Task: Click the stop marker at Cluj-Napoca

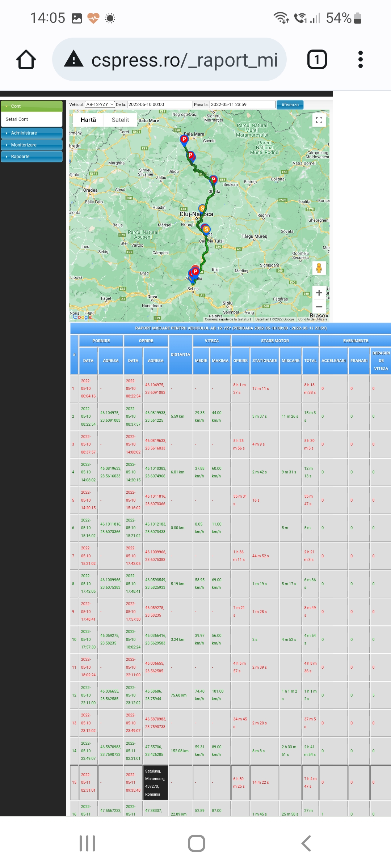Action: (x=202, y=209)
